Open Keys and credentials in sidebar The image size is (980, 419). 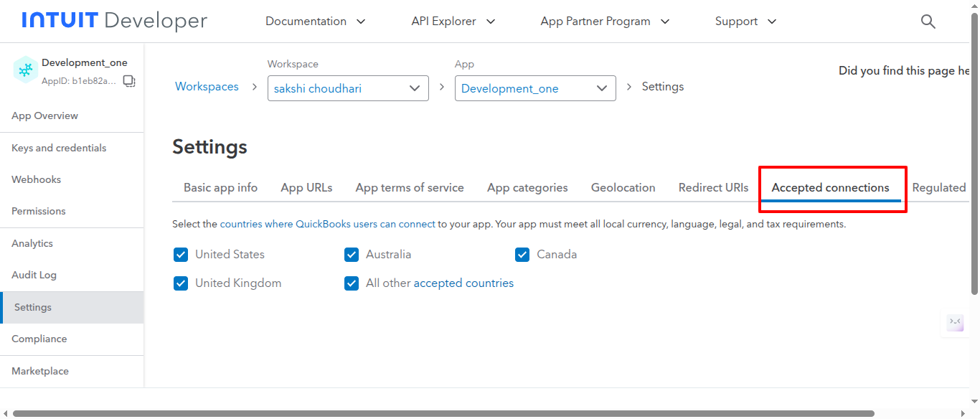(59, 148)
